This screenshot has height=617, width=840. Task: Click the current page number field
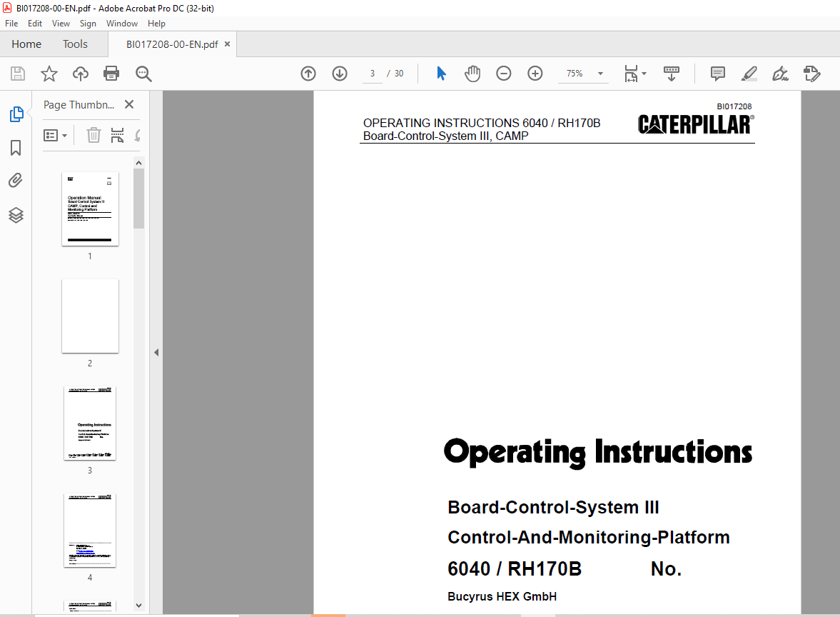pyautogui.click(x=373, y=74)
